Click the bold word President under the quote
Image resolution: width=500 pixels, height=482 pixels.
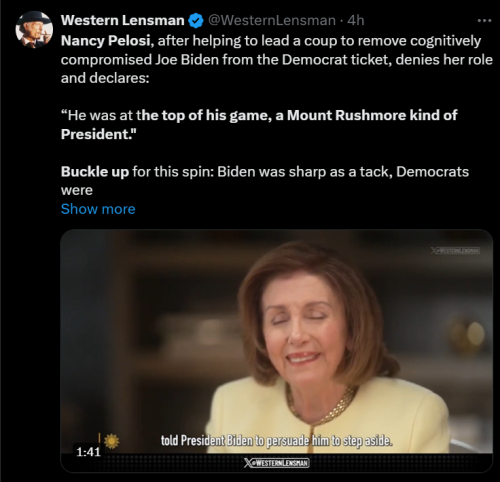click(x=97, y=134)
